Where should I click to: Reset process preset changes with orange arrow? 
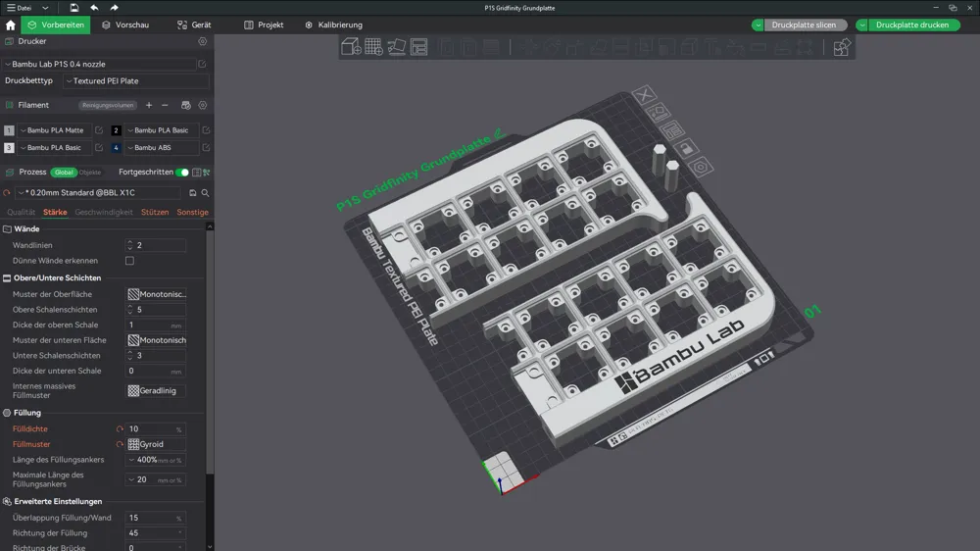coord(7,193)
